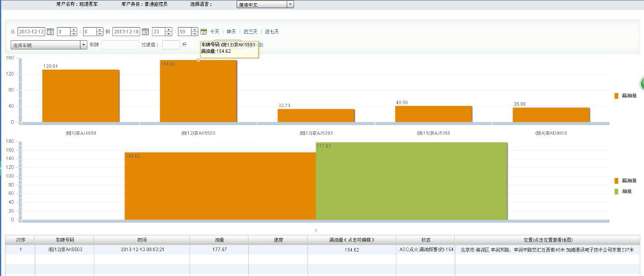
Task: Click the 过滤值 filter value input field
Action: (x=171, y=45)
